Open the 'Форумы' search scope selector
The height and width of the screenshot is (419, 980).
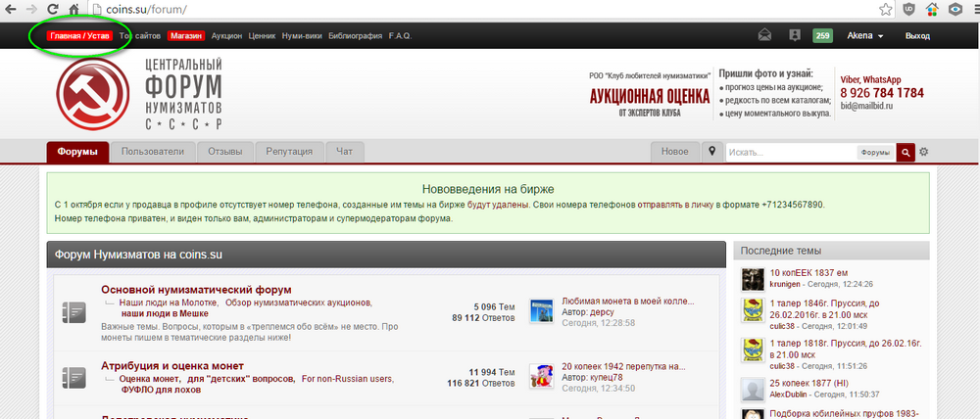[874, 153]
